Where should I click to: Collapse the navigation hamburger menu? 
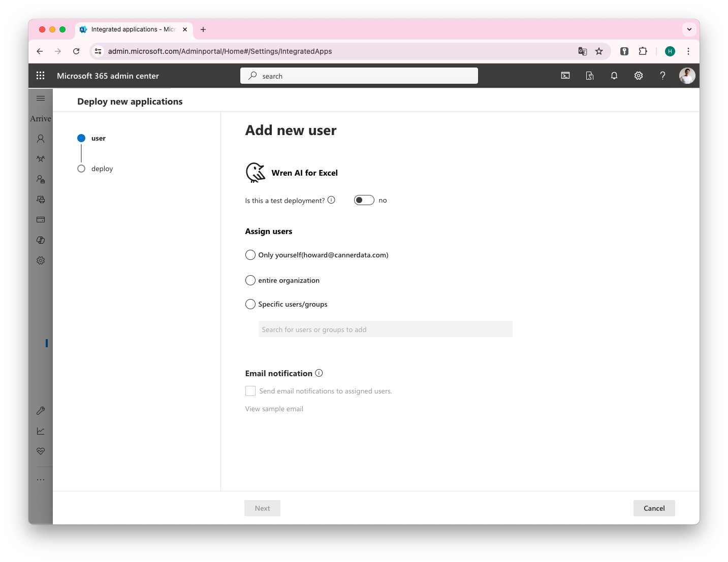coord(41,98)
